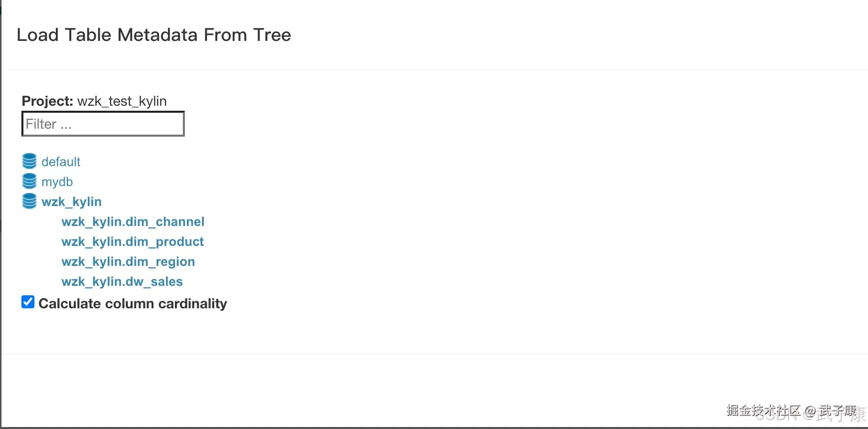Click the bold Project: label

pyautogui.click(x=47, y=101)
